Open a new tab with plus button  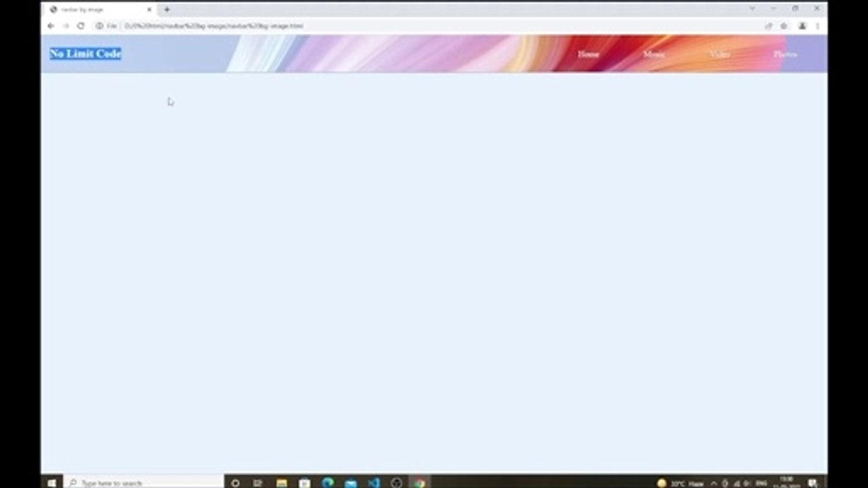click(167, 9)
